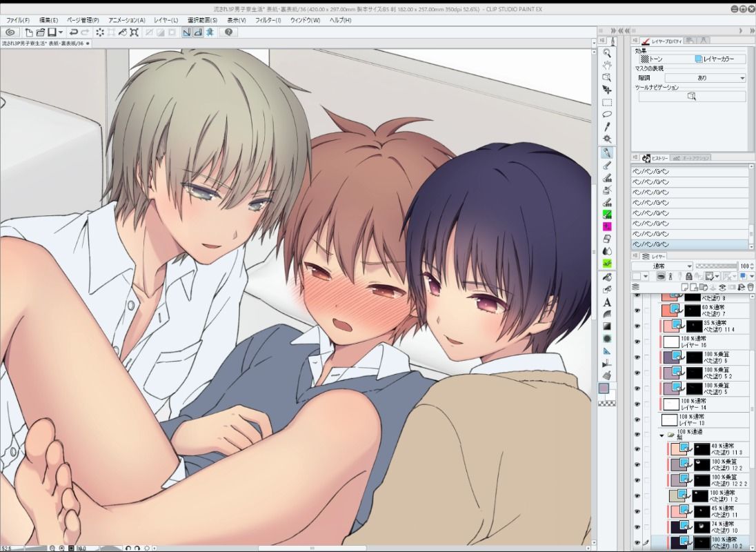Select the magenta decoration tool icon
The height and width of the screenshot is (552, 756).
click(607, 226)
